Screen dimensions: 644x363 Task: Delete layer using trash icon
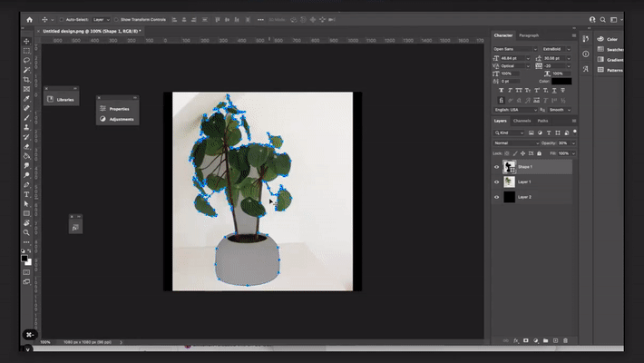pos(566,340)
